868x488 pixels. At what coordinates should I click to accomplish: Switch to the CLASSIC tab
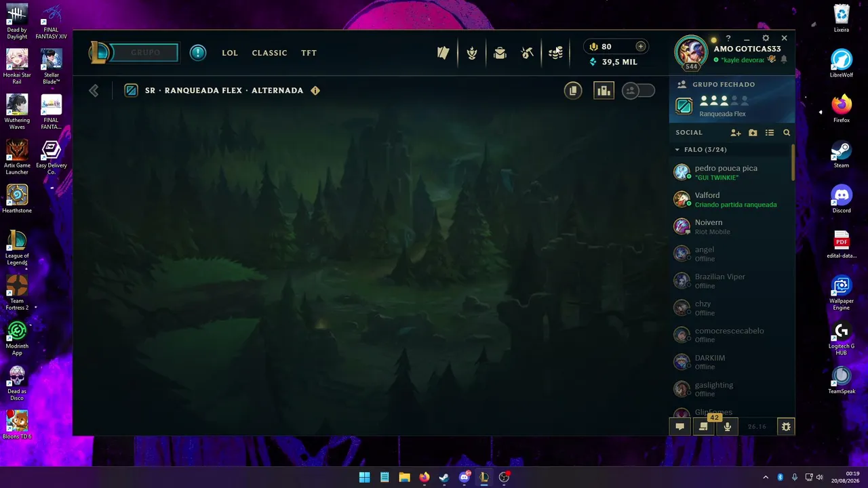269,53
